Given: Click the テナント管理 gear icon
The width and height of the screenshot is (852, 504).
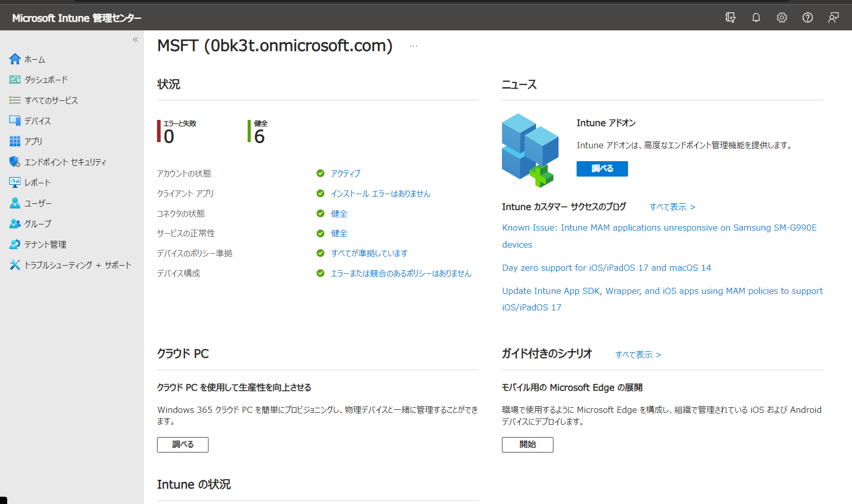Looking at the screenshot, I should [x=15, y=244].
